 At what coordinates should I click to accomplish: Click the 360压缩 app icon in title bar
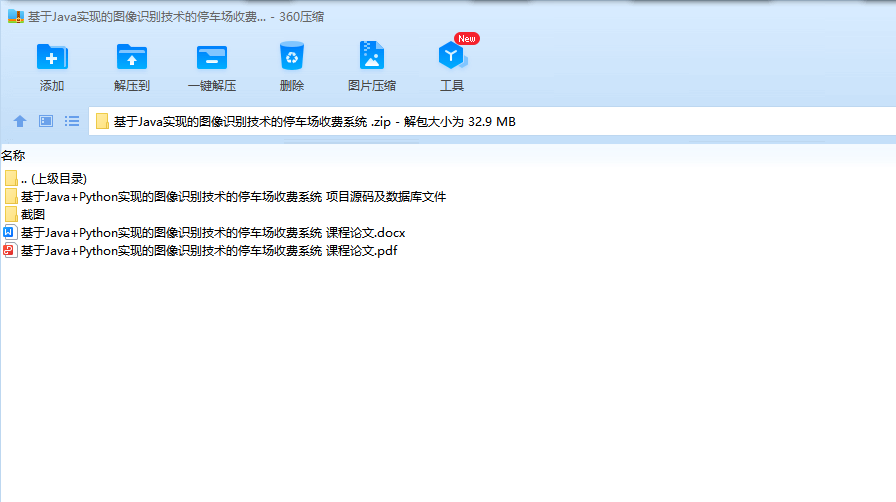coord(15,17)
